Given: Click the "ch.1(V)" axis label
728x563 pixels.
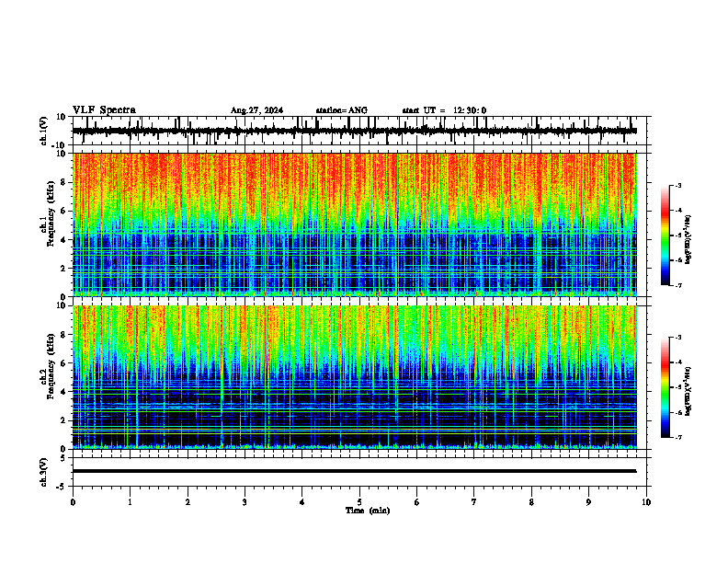Looking at the screenshot, I should tap(44, 131).
